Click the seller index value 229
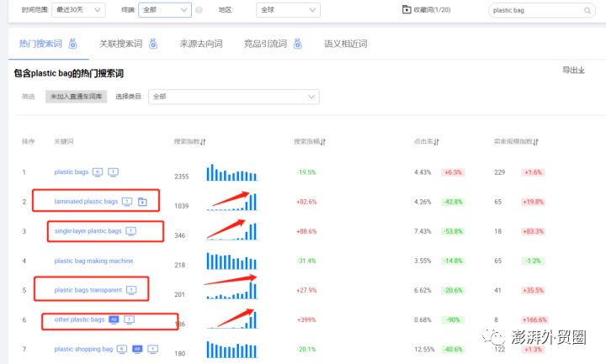Screen dimensions: 606x364 500,172
